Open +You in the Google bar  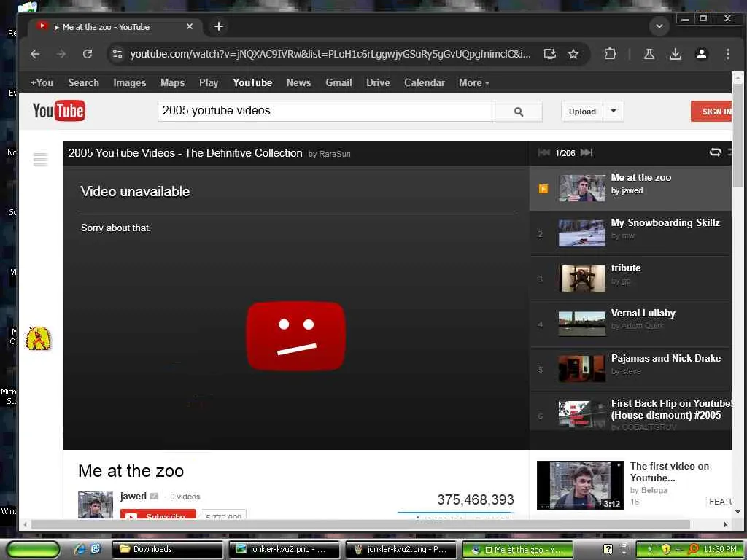[x=42, y=83]
